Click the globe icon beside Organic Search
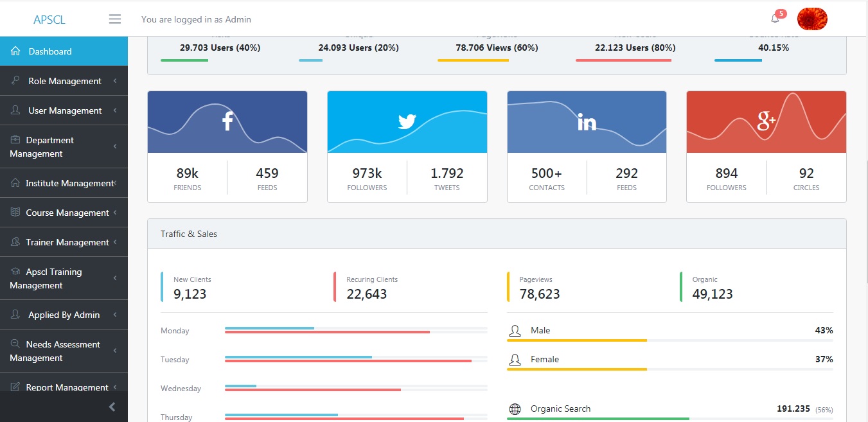The height and width of the screenshot is (422, 868). coord(515,409)
